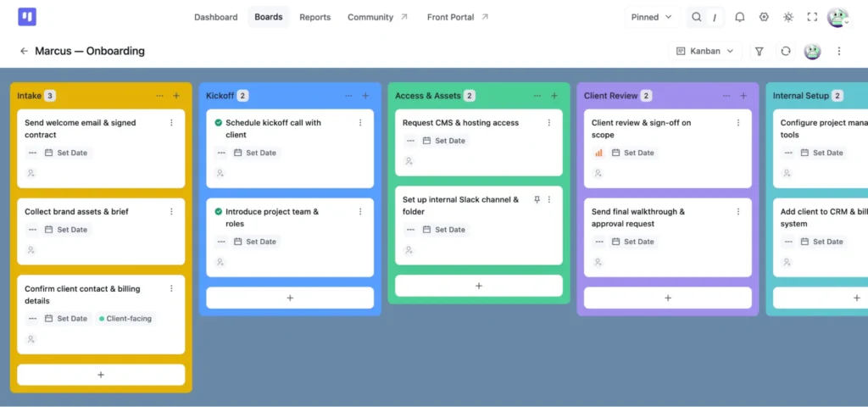Image resolution: width=868 pixels, height=407 pixels.
Task: Set date on Collect brand assets card
Action: (x=66, y=230)
